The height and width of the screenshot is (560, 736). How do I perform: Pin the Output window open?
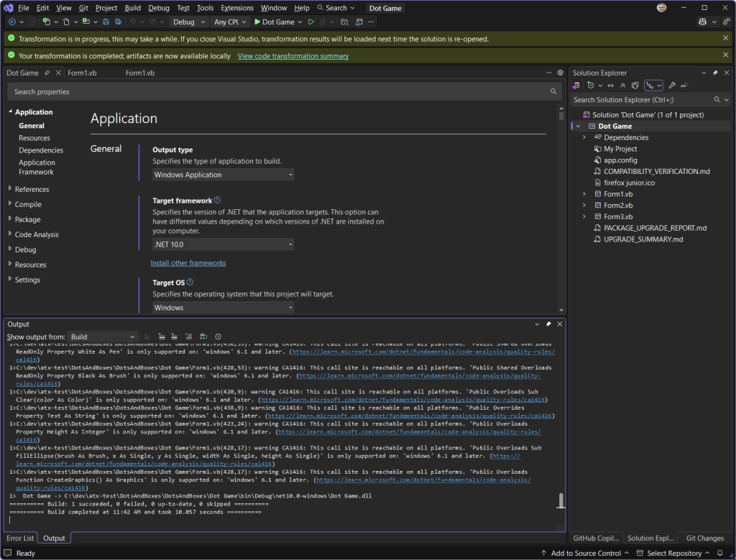tap(548, 323)
